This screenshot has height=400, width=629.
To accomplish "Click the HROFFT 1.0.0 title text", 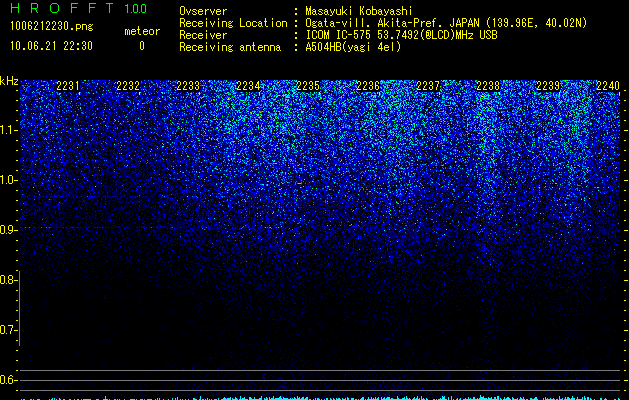I will [x=78, y=8].
